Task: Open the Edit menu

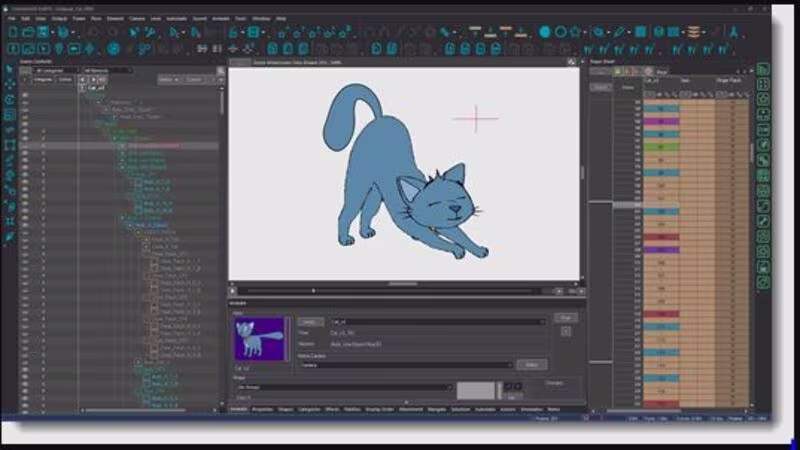Action: click(26, 18)
